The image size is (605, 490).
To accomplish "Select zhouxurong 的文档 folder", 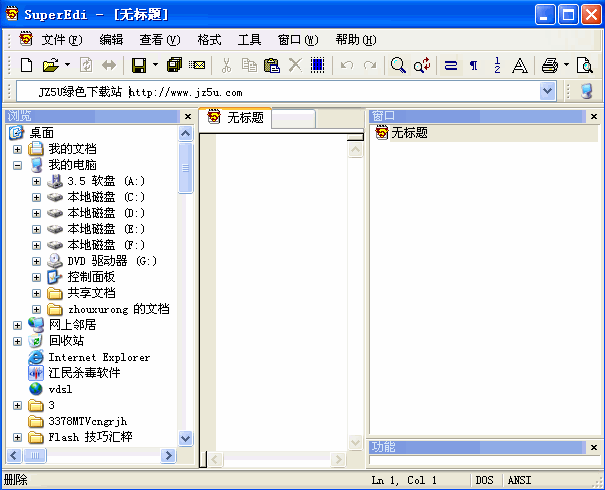I will pyautogui.click(x=119, y=309).
